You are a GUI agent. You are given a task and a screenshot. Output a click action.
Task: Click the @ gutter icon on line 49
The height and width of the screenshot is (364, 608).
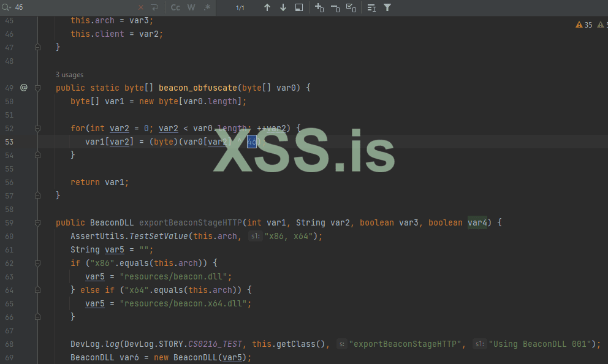point(24,88)
